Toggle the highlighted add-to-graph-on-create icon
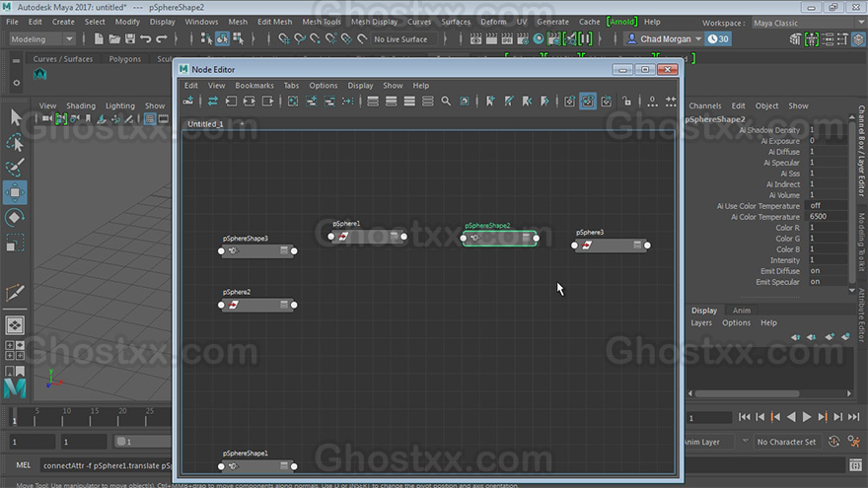The image size is (868, 488). (x=587, y=101)
